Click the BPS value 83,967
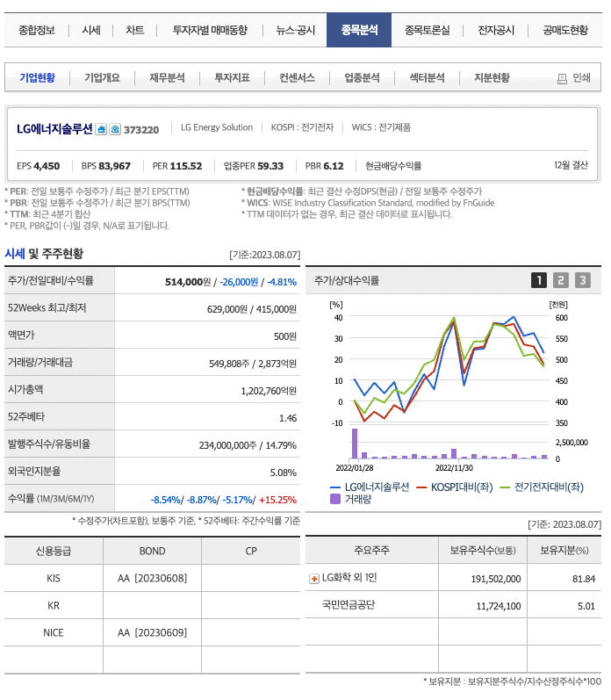This screenshot has height=700, width=611. point(115,166)
